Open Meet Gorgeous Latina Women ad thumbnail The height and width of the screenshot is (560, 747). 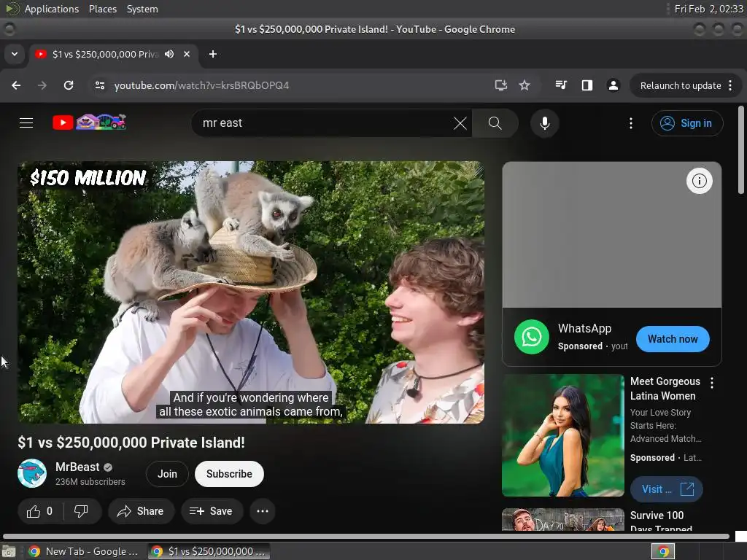click(x=562, y=435)
